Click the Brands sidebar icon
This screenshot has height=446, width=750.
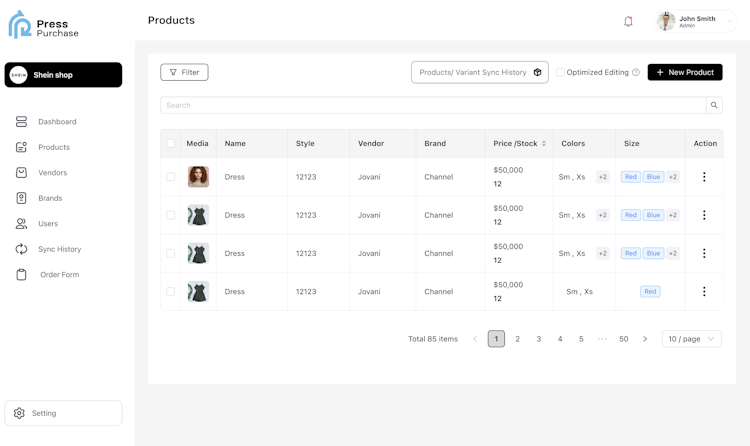tap(21, 198)
